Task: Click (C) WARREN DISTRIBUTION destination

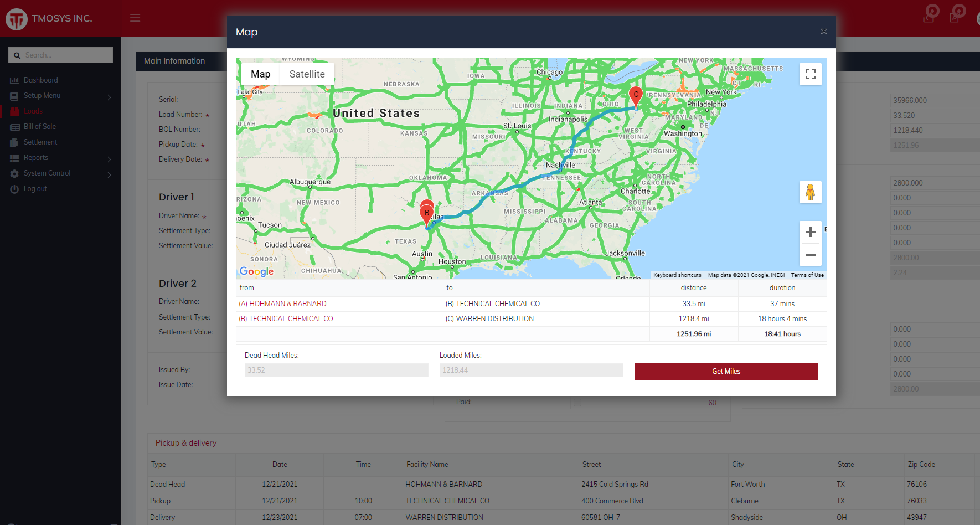Action: click(489, 318)
